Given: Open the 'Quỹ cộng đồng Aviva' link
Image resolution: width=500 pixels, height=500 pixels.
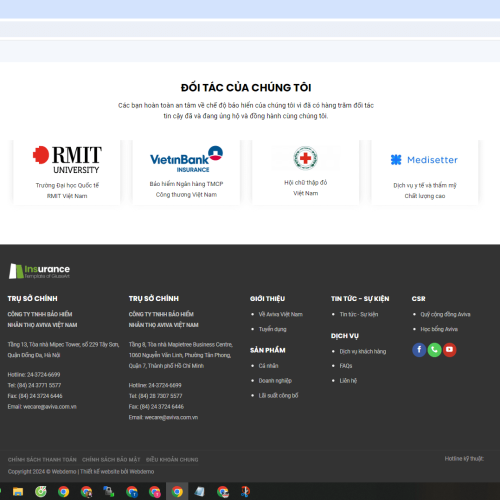Looking at the screenshot, I should [445, 314].
